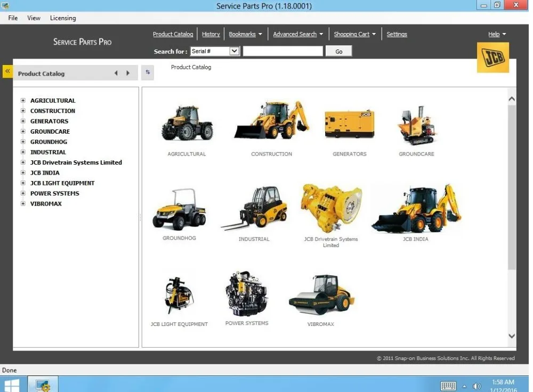Expand the POWER SYSTEMS tree node
Image resolution: width=533 pixels, height=392 pixels.
[23, 193]
